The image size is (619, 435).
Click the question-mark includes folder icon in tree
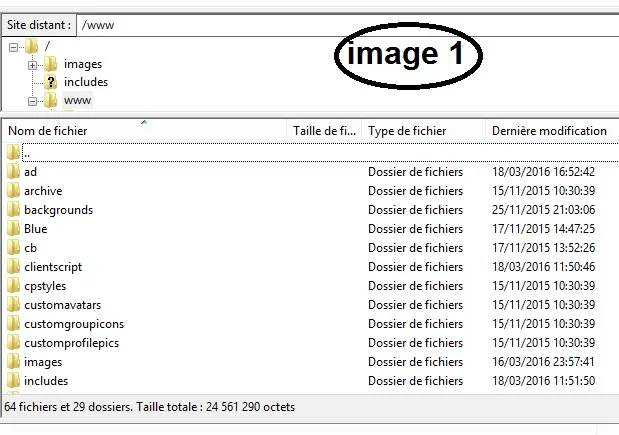point(50,82)
